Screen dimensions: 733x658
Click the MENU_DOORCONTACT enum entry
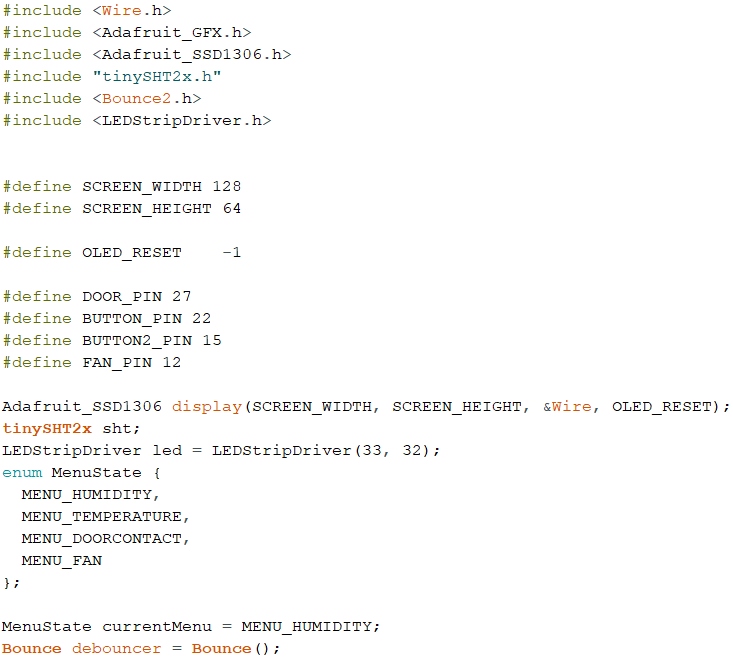(105, 538)
